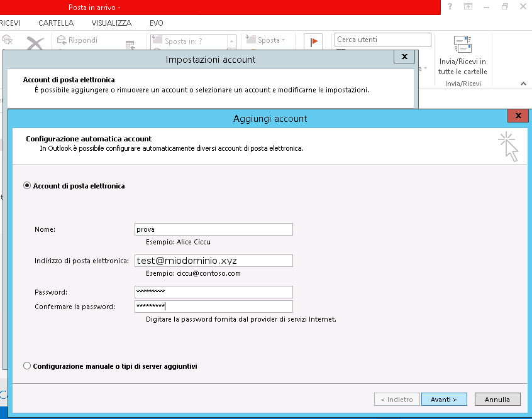Screen dimensions: 532x419
Task: Click the red follow-up flag icon
Action: click(313, 42)
